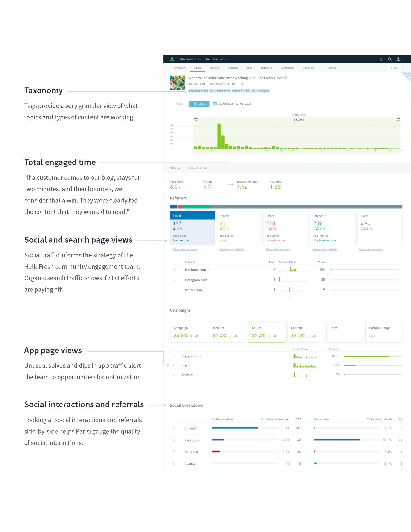Select the Direct referrer card

tap(380, 228)
